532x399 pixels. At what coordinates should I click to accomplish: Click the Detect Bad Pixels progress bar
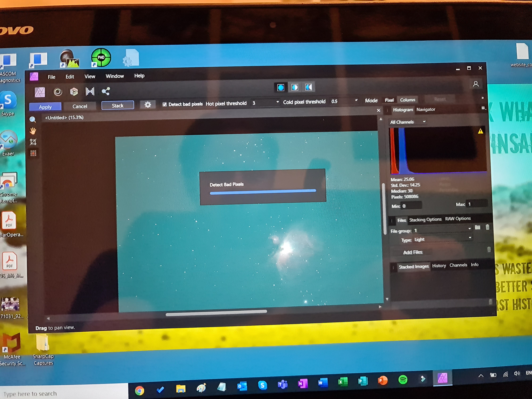(x=263, y=192)
